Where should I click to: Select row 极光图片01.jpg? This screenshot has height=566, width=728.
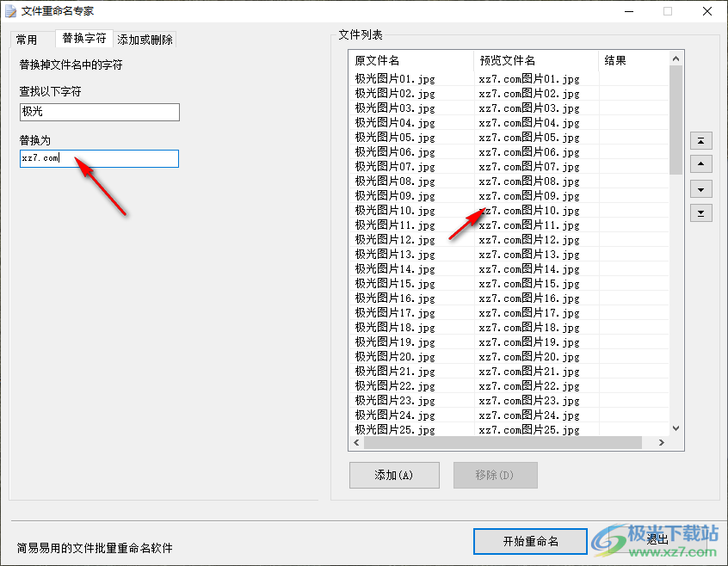pyautogui.click(x=509, y=78)
